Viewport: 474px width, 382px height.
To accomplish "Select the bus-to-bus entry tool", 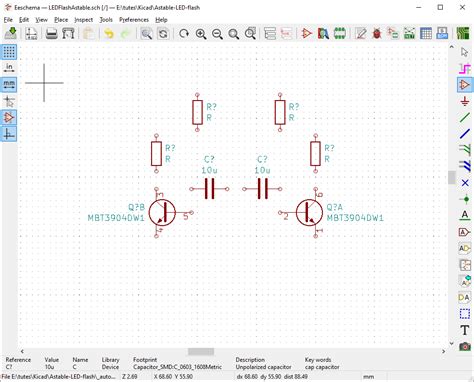I will (465, 166).
